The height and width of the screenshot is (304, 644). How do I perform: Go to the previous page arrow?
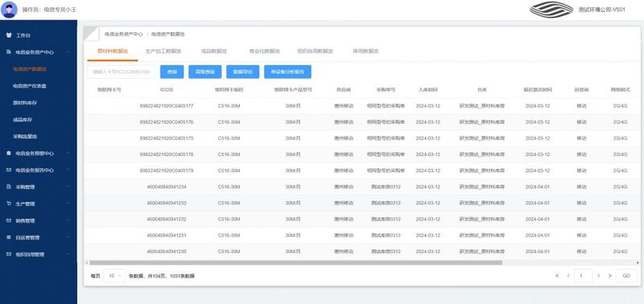[568, 276]
